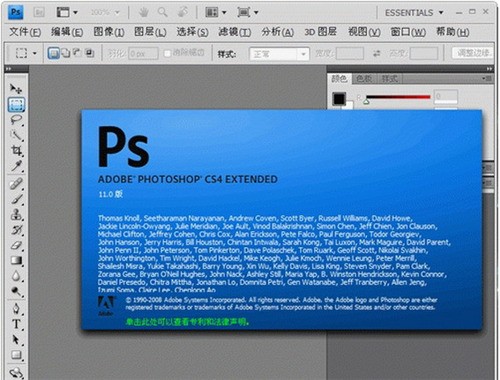Screen dimensions: 500x380
Task: Open the ESSENTIALS workspace switcher
Action: coord(414,13)
